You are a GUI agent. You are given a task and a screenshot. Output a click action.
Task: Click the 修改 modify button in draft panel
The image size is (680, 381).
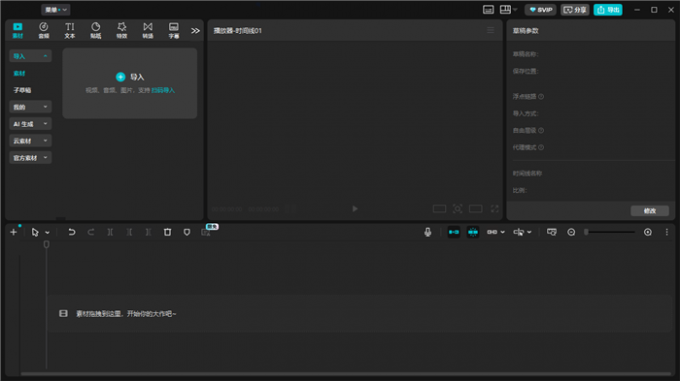click(x=650, y=211)
